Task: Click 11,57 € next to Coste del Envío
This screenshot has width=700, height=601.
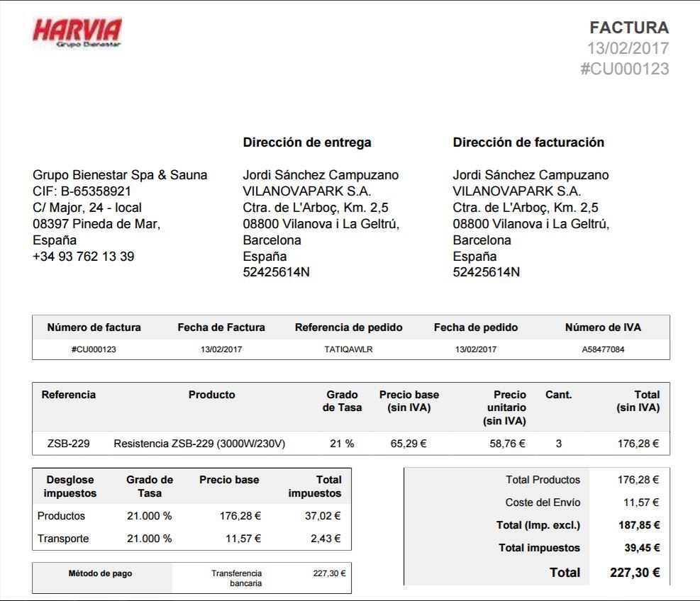Action: coord(641,502)
